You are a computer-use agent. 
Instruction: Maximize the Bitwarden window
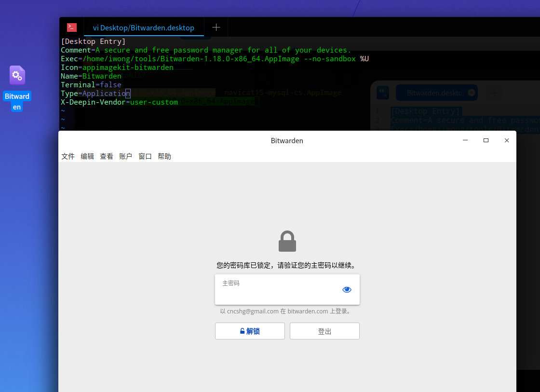(486, 140)
